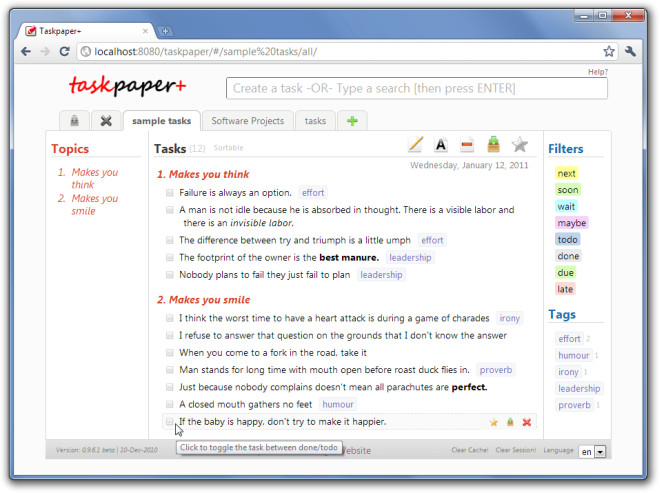Image resolution: width=660 pixels, height=493 pixels.
Task: Select the 'irony' tag in Tags list
Action: [x=568, y=372]
